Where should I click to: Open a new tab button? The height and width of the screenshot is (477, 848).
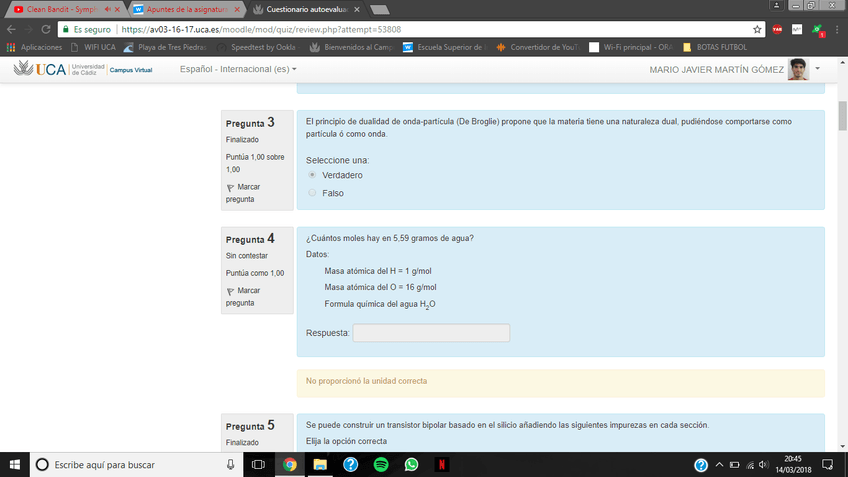click(380, 9)
